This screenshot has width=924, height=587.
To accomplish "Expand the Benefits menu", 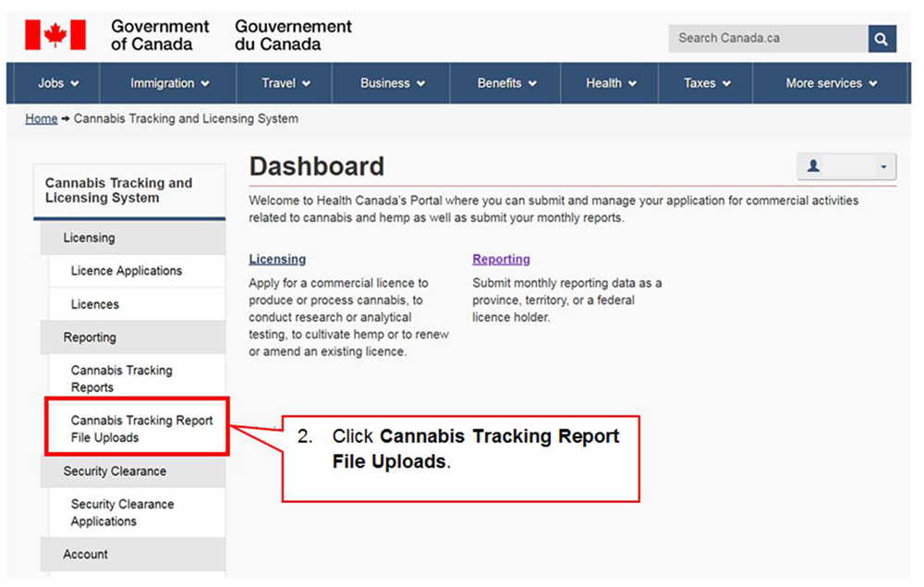I will point(506,83).
